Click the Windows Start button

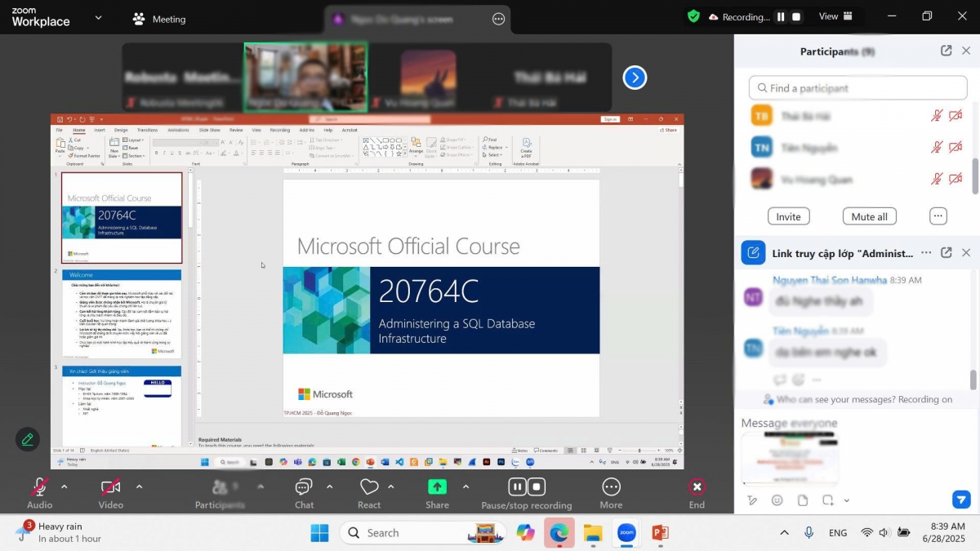(319, 533)
